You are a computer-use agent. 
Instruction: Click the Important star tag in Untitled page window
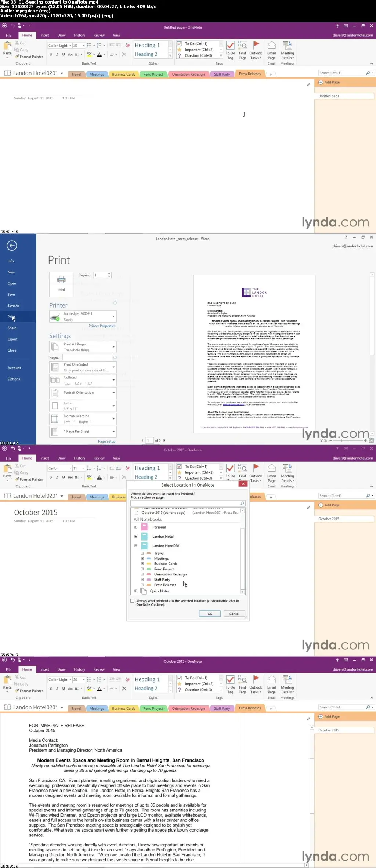(199, 50)
